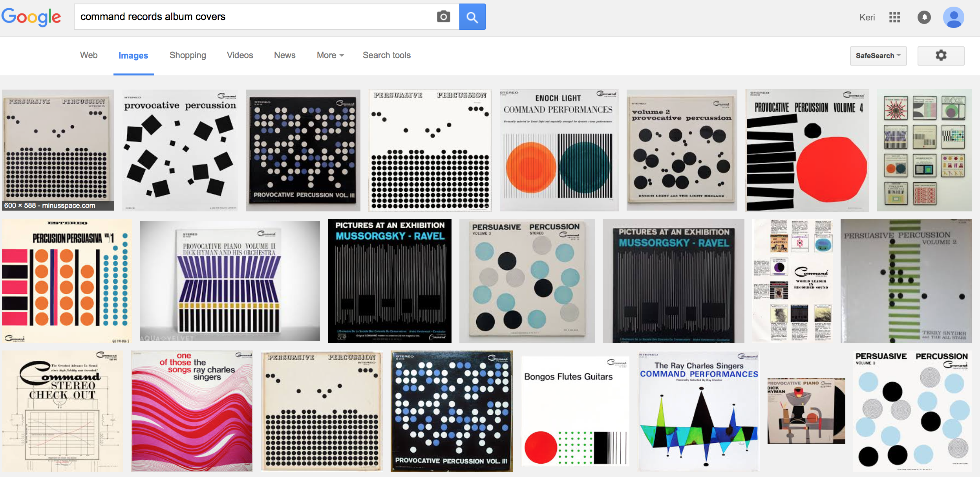
Task: Open faded Pictures at an Exhibition cover
Action: [x=673, y=281]
